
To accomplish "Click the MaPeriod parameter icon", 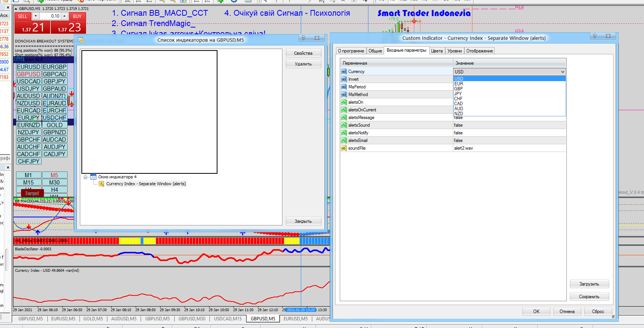I will [x=344, y=87].
